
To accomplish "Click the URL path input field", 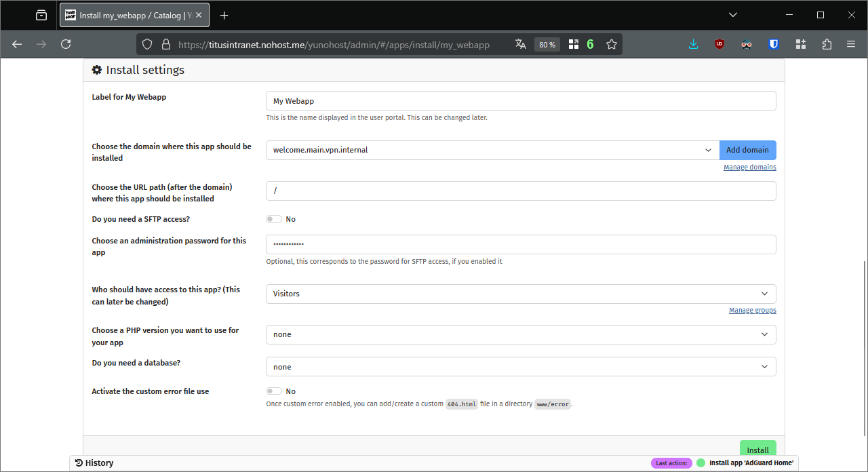I will (x=520, y=191).
